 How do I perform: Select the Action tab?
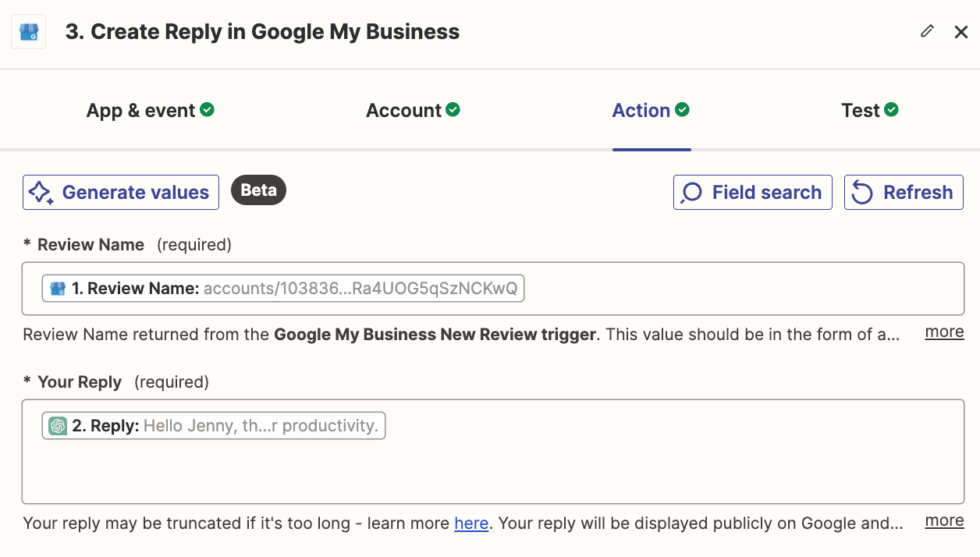(x=641, y=111)
